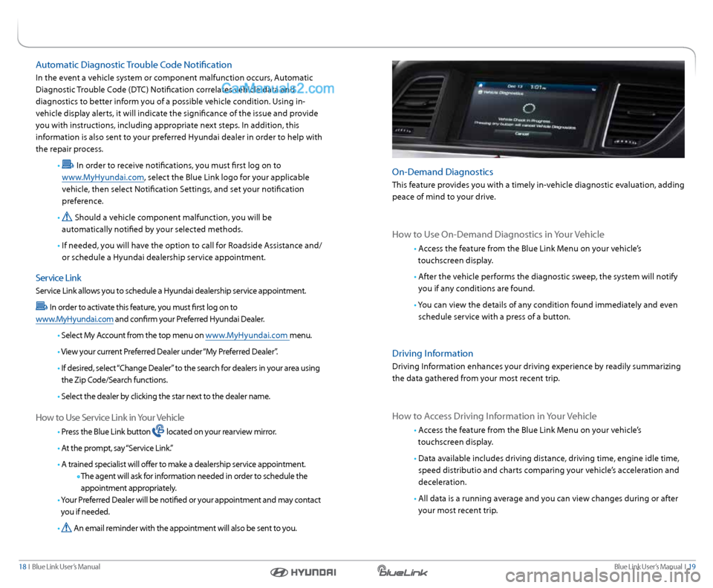
Task: Click the BlueLink logo in the footer
Action: (402, 571)
